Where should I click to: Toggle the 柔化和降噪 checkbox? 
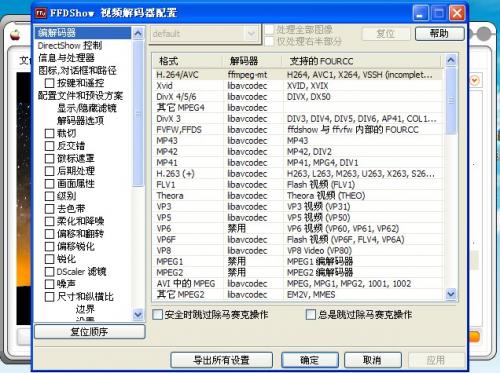[x=49, y=221]
